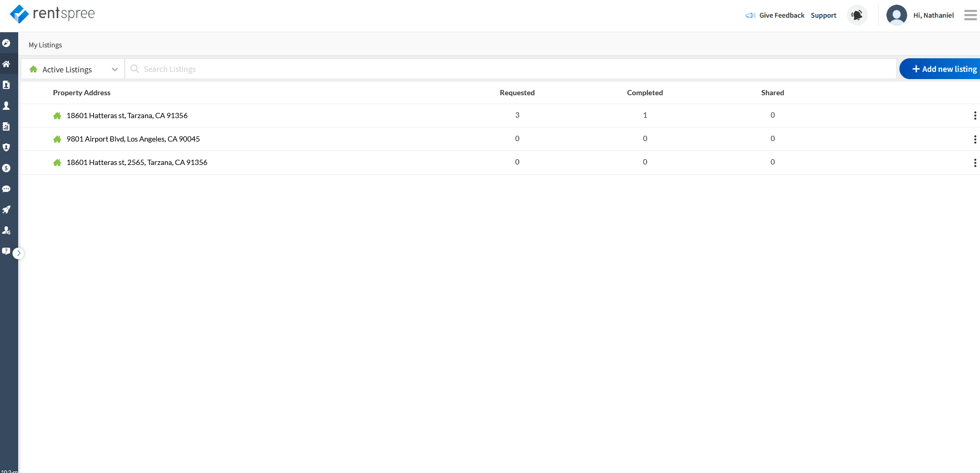The image size is (980, 473).
Task: Click the notification bell icon
Action: click(857, 15)
